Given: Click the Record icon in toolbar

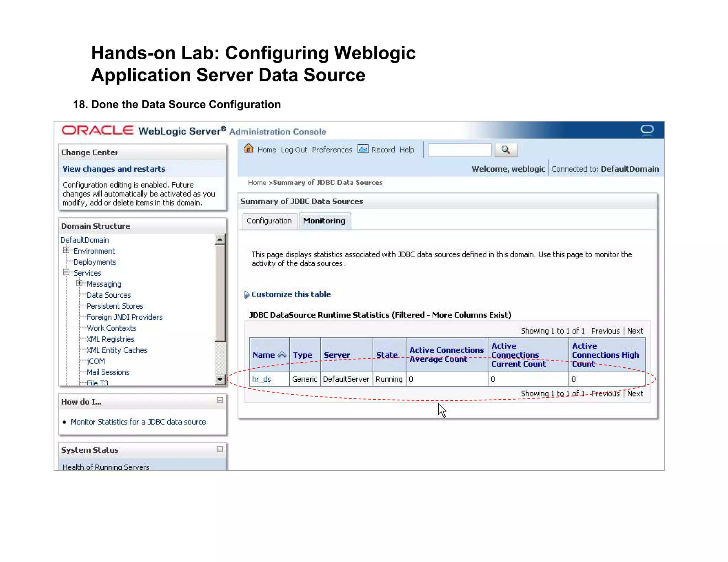Looking at the screenshot, I should coord(363,149).
